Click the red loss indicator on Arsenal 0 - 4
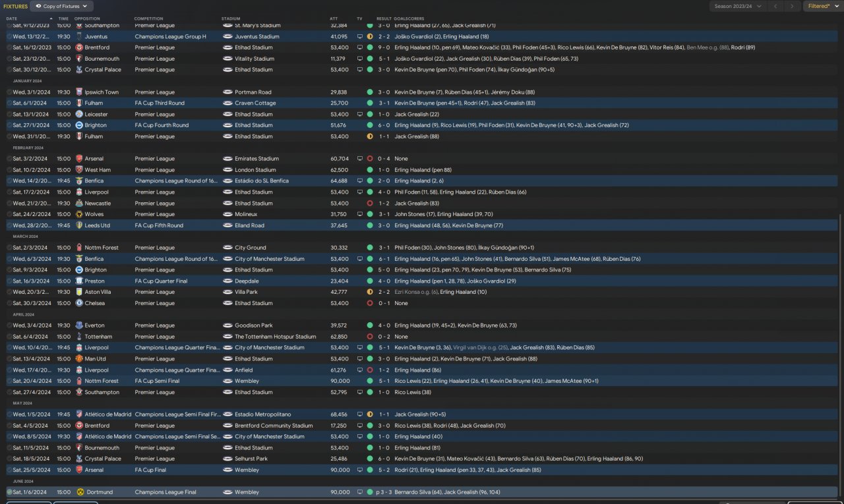This screenshot has height=504, width=844. [x=370, y=159]
